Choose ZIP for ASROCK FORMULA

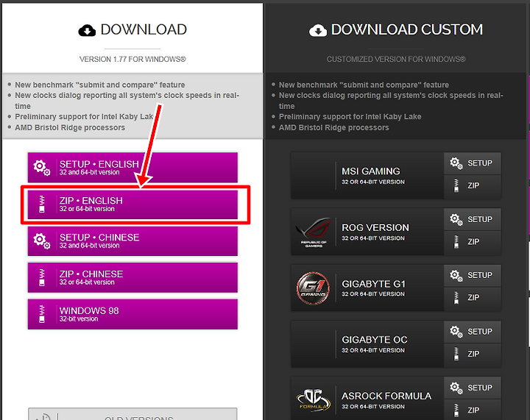[473, 410]
